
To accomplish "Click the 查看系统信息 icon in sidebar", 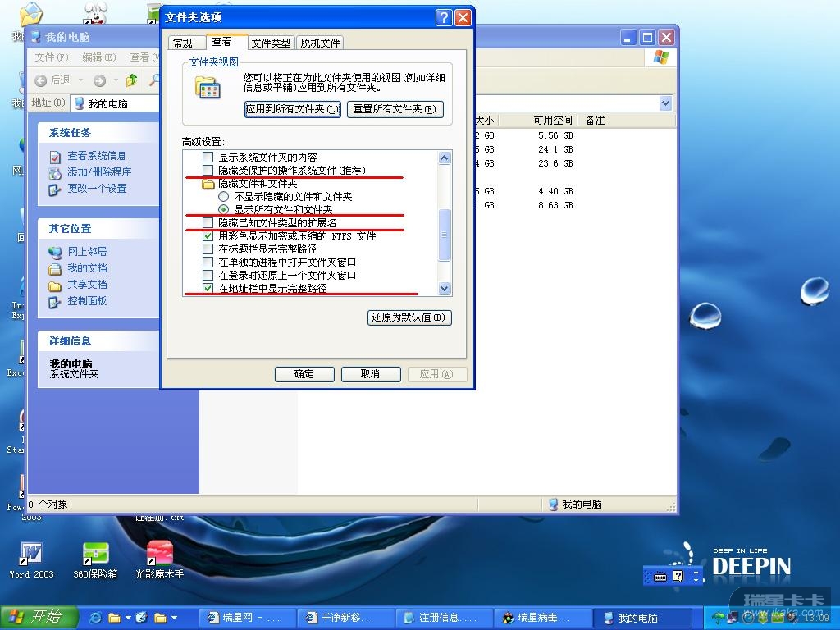I will point(55,157).
